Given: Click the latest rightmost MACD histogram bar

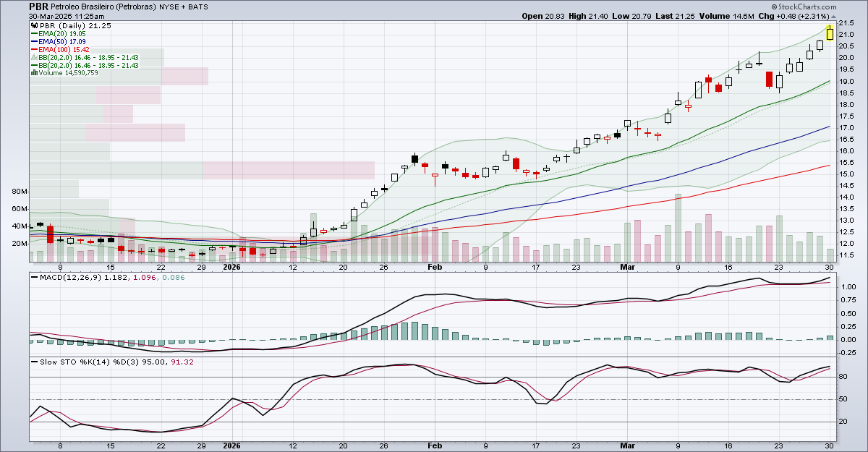Looking at the screenshot, I should pos(830,338).
